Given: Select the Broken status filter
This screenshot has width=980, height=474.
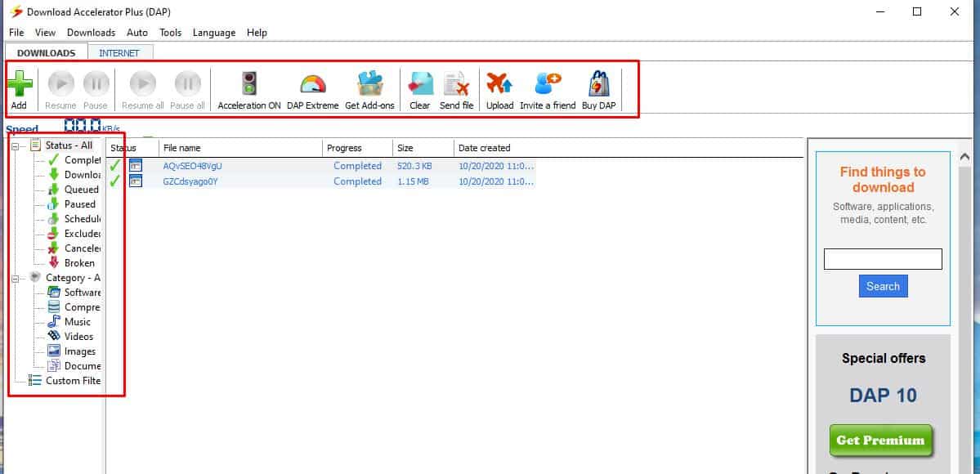Looking at the screenshot, I should [x=79, y=262].
